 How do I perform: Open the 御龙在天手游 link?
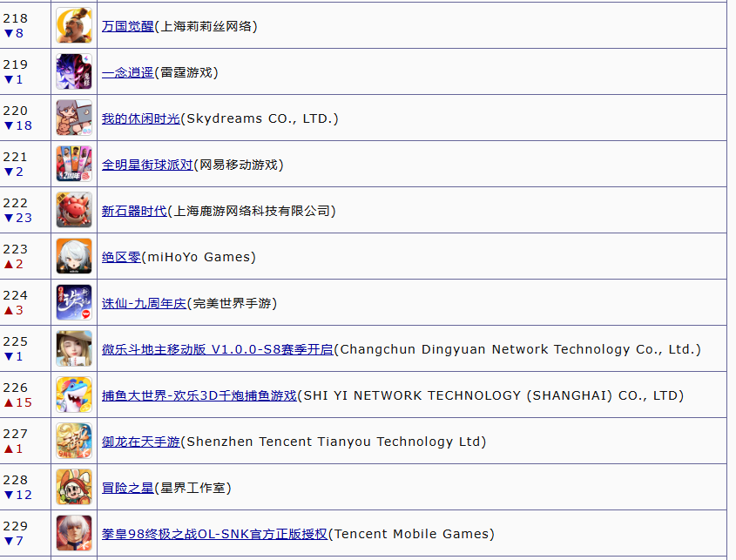[141, 442]
